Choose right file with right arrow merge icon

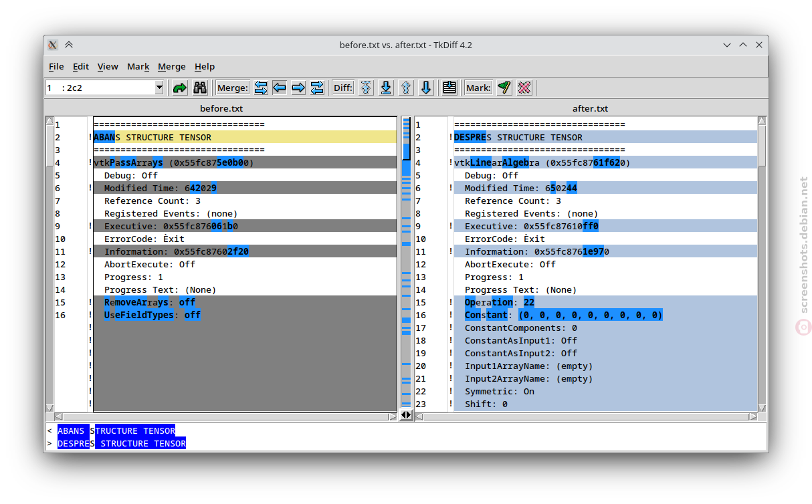298,88
